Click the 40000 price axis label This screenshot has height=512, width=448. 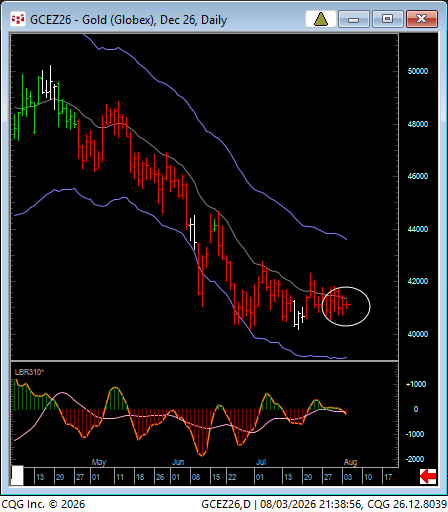tap(418, 334)
